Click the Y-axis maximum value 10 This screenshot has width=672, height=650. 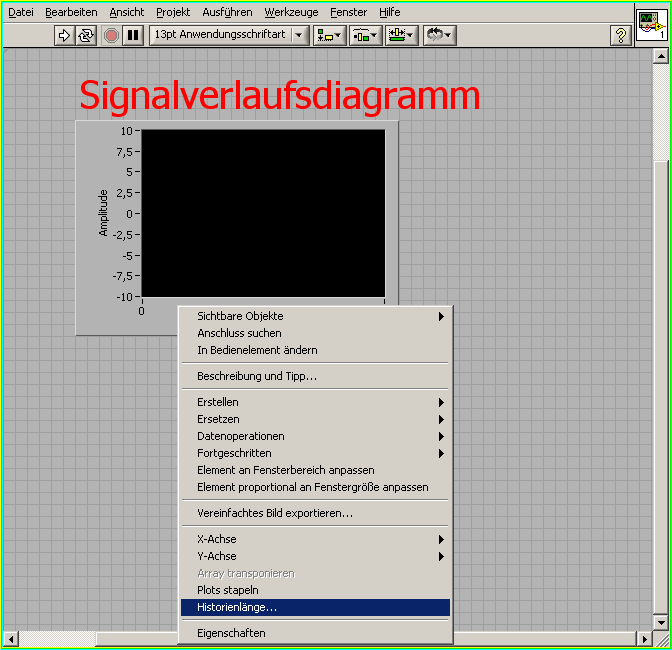[126, 131]
